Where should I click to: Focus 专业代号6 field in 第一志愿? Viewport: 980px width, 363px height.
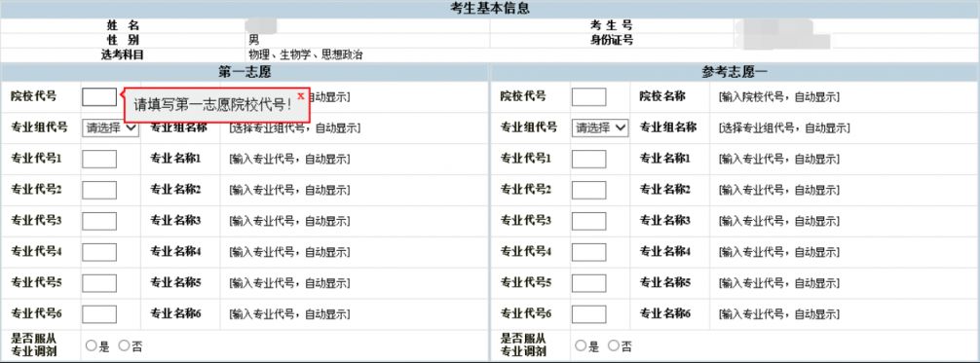(99, 314)
